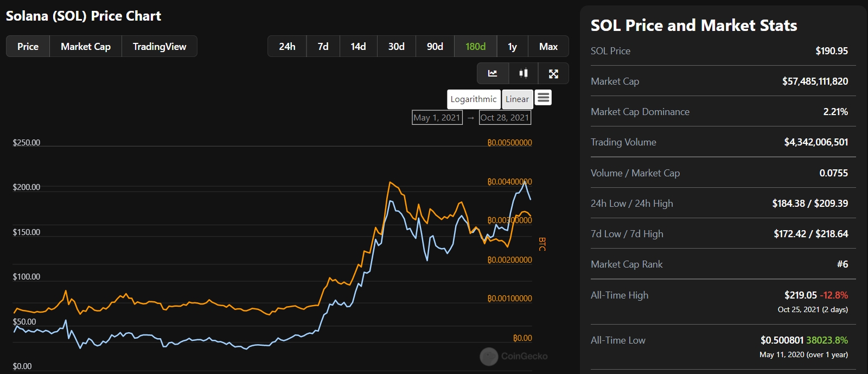Open the Price tab
Screen dimensions: 868x374
click(x=28, y=47)
